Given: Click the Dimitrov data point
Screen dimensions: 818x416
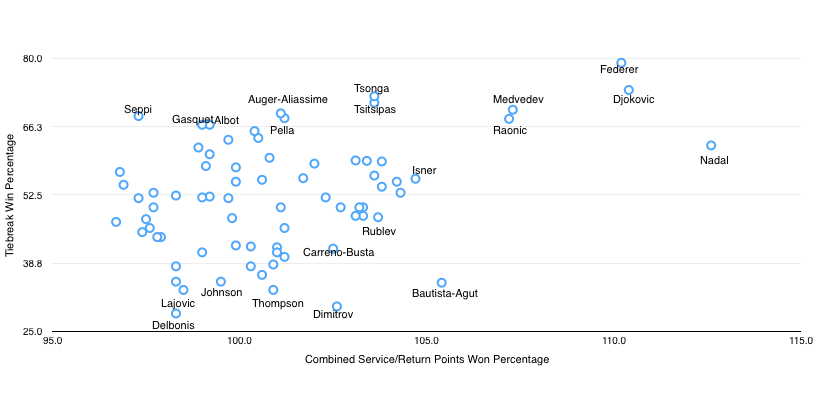Looking at the screenshot, I should [x=337, y=307].
